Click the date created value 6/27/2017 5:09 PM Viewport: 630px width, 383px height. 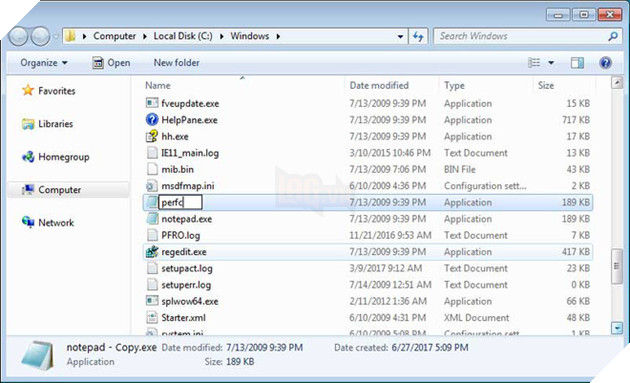[430, 347]
